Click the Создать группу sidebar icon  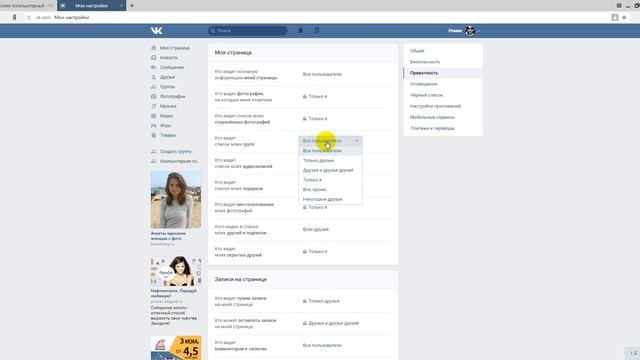pos(154,151)
